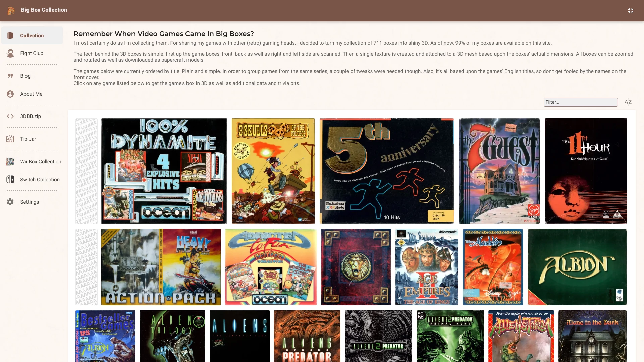The height and width of the screenshot is (362, 644).
Task: Toggle fullscreen exit icon in header
Action: [x=631, y=11]
